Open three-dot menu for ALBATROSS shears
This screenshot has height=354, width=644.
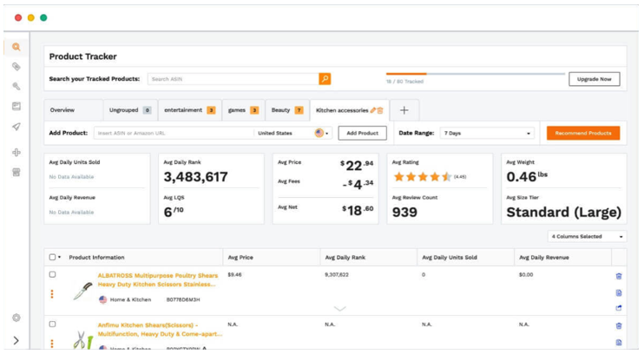(x=52, y=294)
